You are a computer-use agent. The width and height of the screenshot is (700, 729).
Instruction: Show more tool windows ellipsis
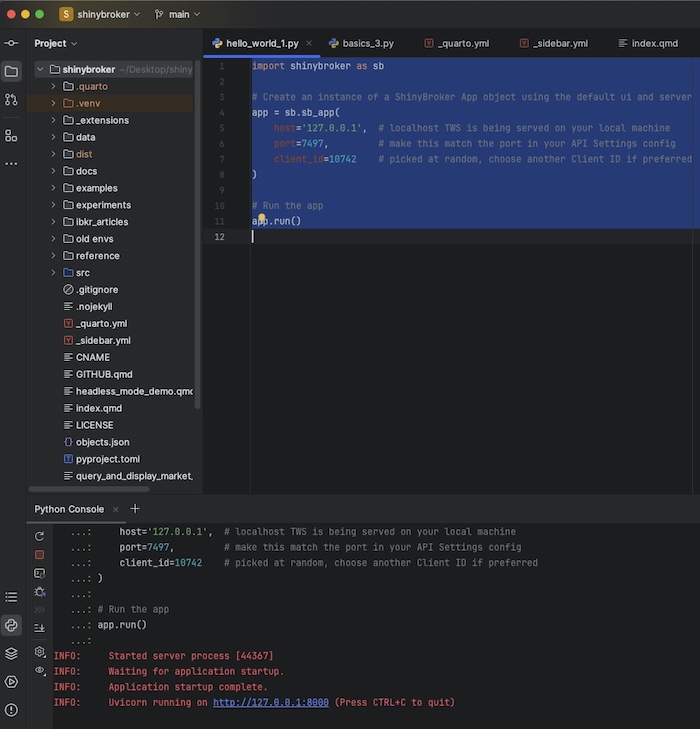tap(11, 164)
